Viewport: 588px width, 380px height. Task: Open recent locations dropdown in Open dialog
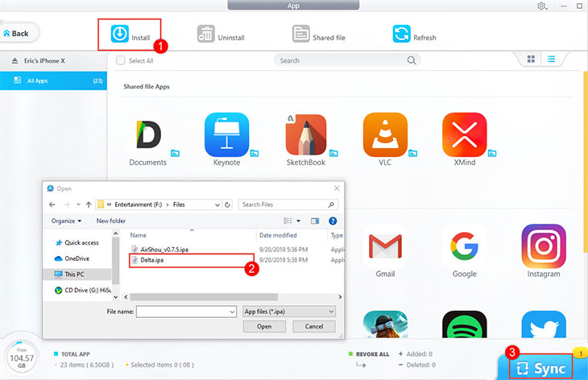(x=78, y=204)
